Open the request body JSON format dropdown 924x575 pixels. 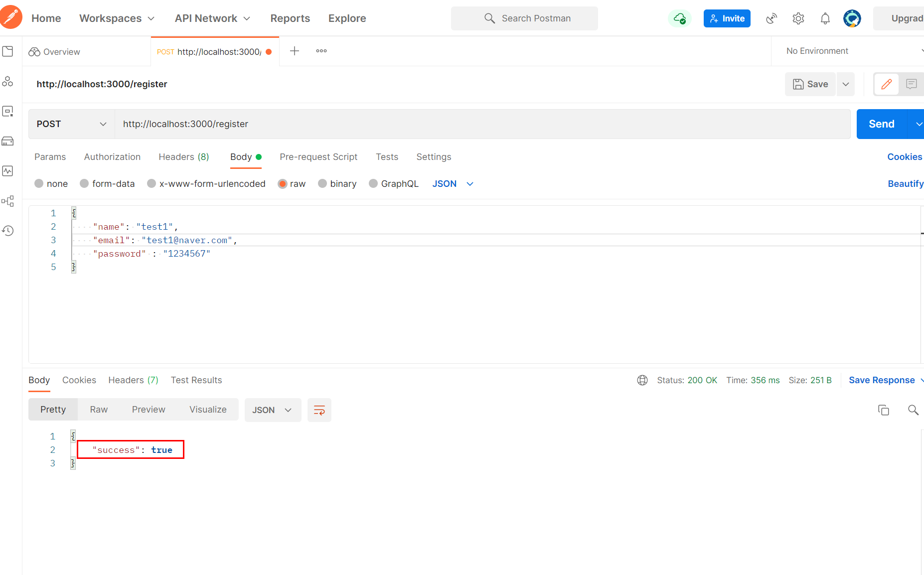coord(453,184)
